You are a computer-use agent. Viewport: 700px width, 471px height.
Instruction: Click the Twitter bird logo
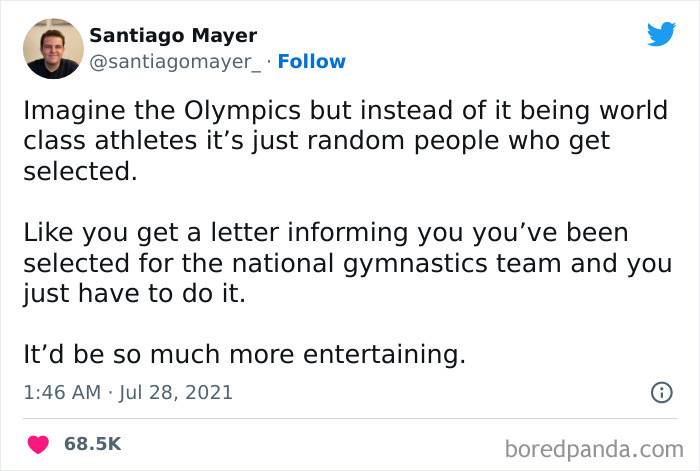[x=660, y=34]
